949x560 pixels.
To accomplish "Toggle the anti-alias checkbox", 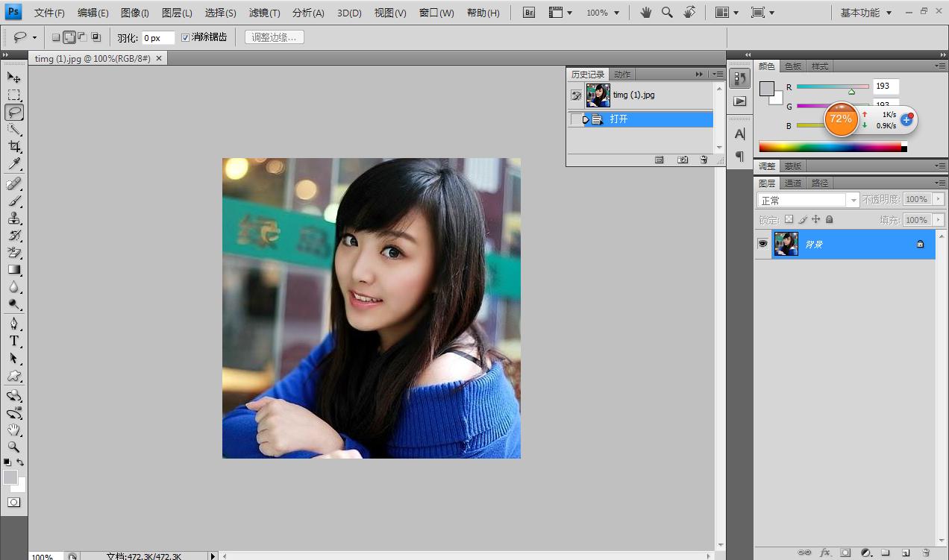I will pos(186,37).
